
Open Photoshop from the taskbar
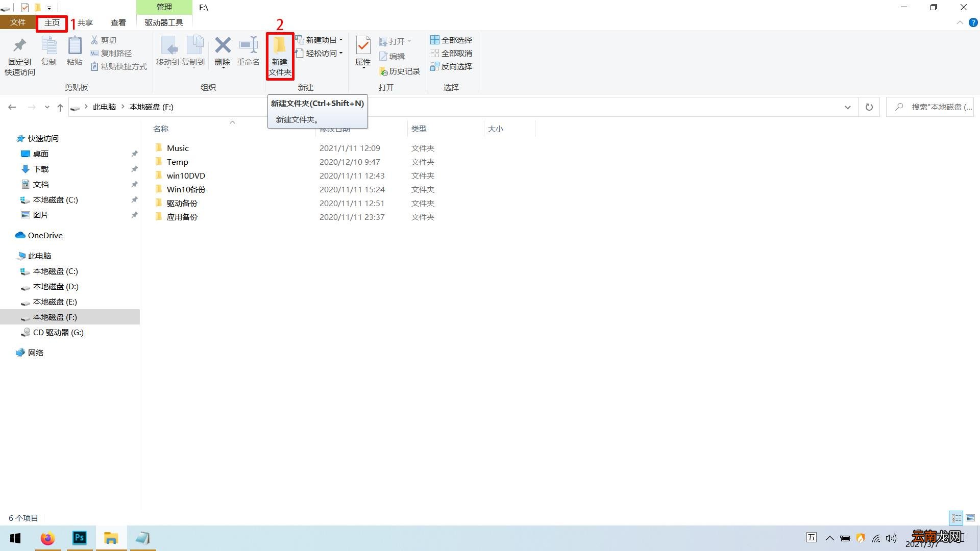80,538
